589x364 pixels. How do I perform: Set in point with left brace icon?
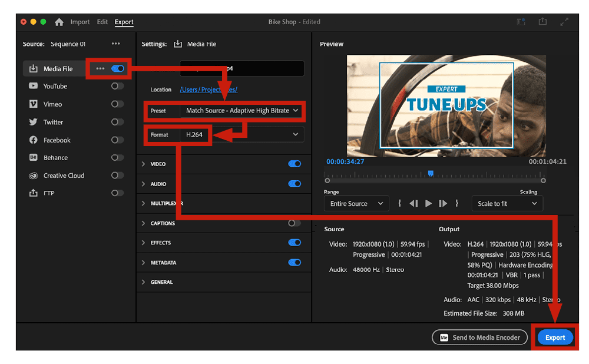[400, 203]
